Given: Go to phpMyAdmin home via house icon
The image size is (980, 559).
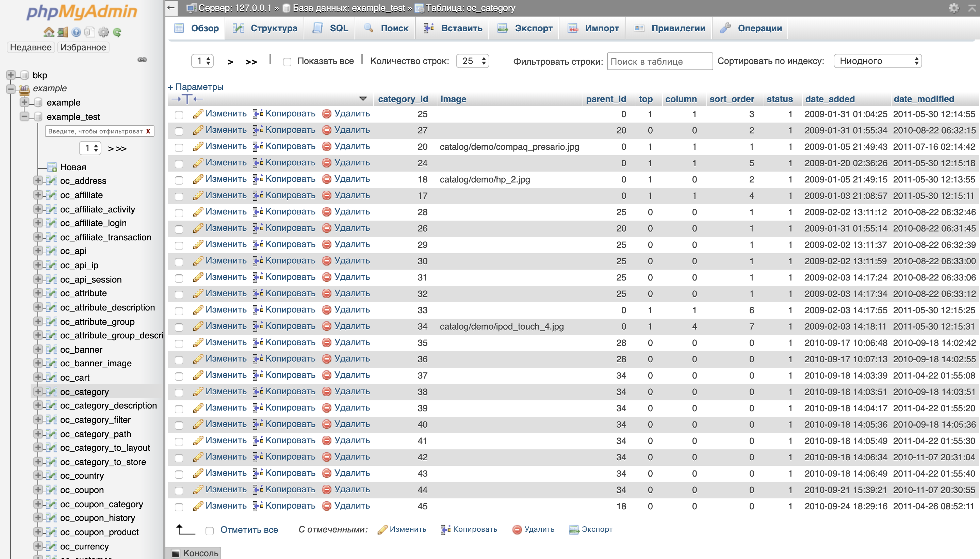Looking at the screenshot, I should [x=49, y=32].
